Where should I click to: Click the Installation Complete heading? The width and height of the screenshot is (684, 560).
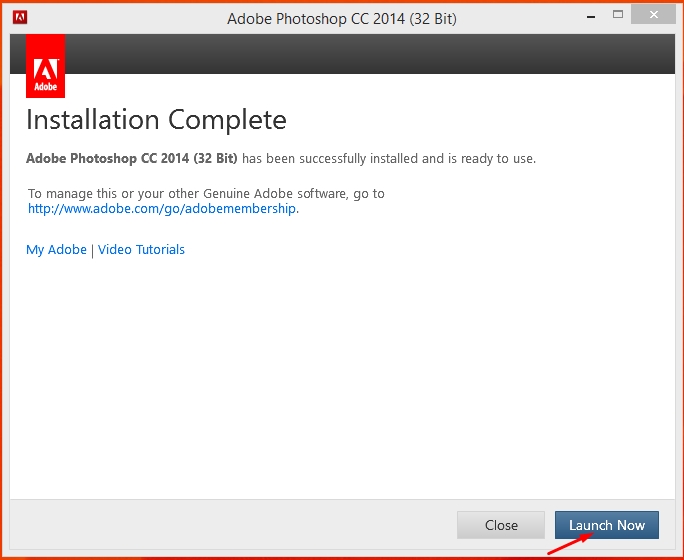(x=156, y=120)
